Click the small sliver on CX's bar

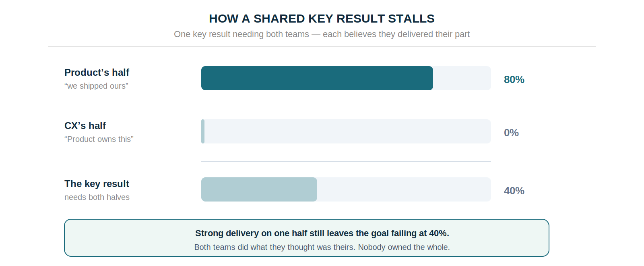pos(203,131)
